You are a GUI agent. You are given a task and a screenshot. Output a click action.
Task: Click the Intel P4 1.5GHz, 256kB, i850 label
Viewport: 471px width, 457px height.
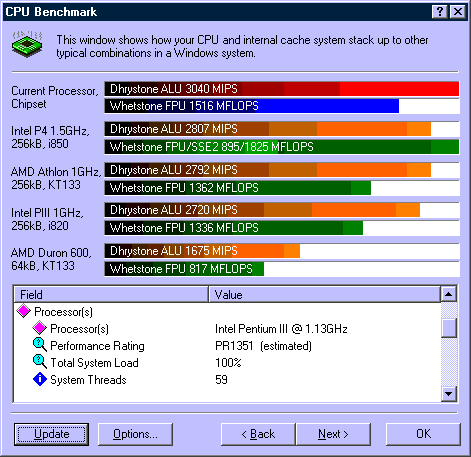(x=50, y=137)
